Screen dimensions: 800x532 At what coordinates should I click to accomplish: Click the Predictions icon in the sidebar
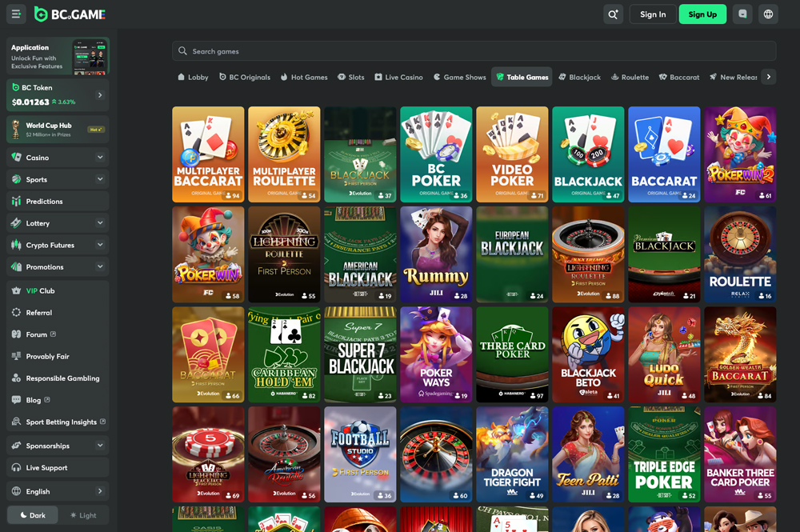tap(16, 201)
